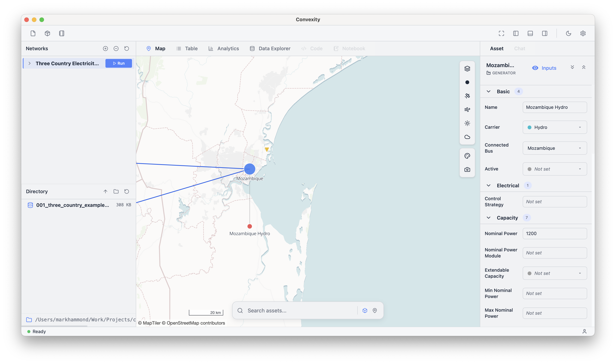616x364 pixels.
Task: Open the Carrier Hydro dropdown
Action: [554, 127]
